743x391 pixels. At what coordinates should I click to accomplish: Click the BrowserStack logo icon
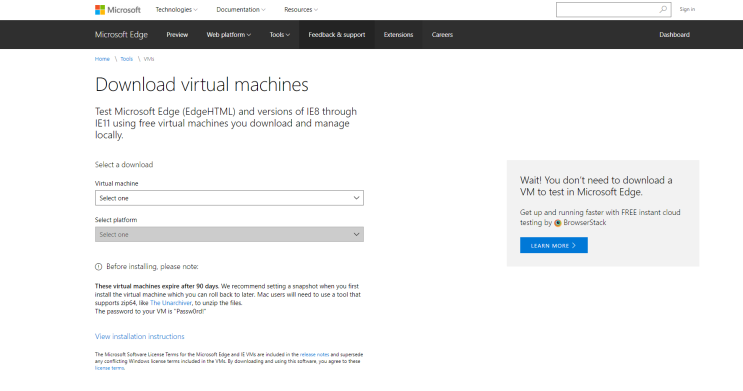pos(558,223)
